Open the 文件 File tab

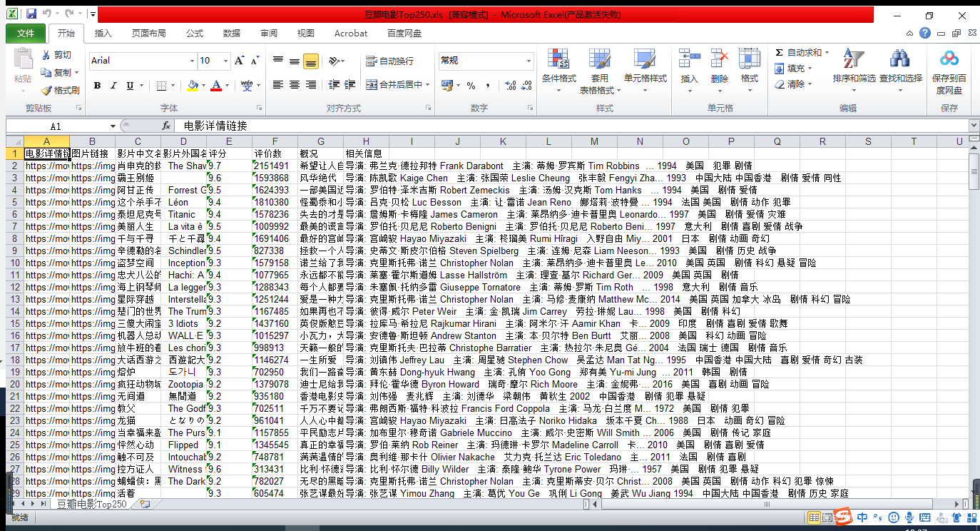point(26,33)
